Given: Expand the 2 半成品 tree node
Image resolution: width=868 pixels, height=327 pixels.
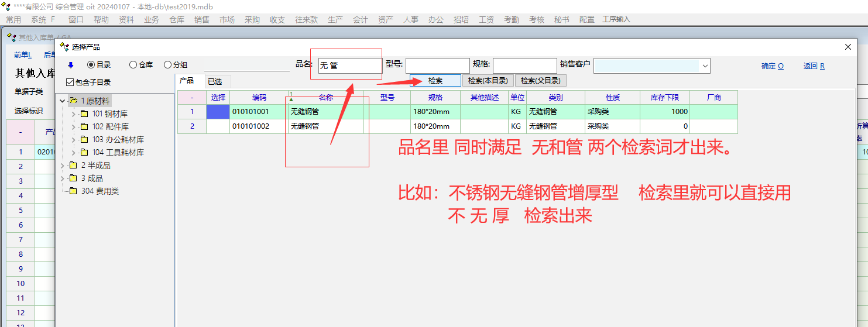Looking at the screenshot, I should pos(63,166).
